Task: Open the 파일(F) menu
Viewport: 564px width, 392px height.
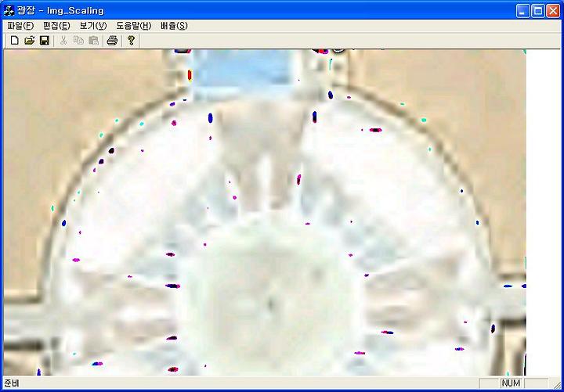Action: pyautogui.click(x=20, y=26)
